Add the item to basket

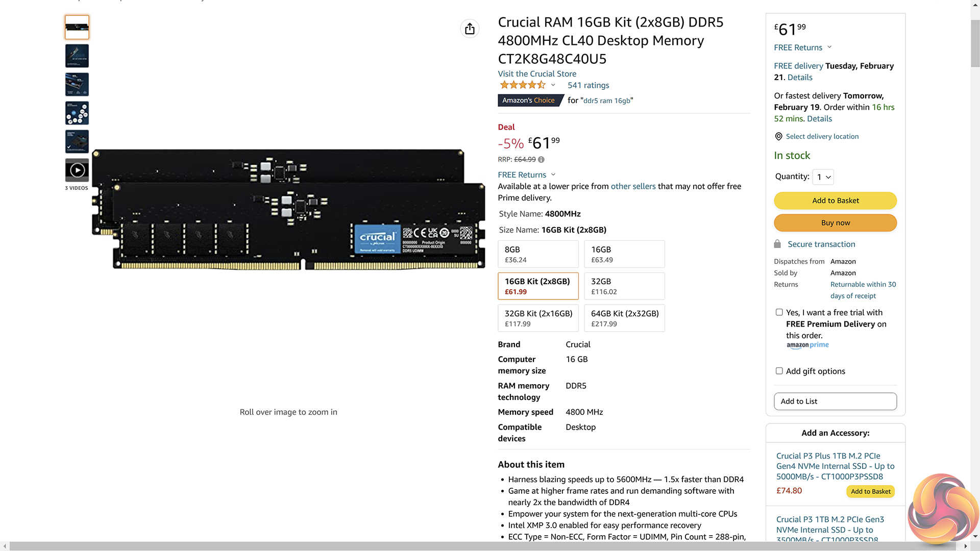click(835, 201)
